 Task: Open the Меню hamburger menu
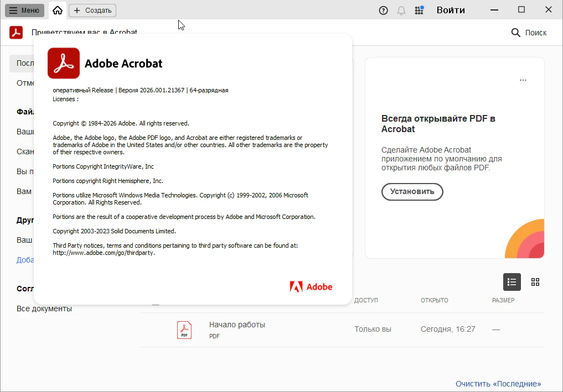25,10
